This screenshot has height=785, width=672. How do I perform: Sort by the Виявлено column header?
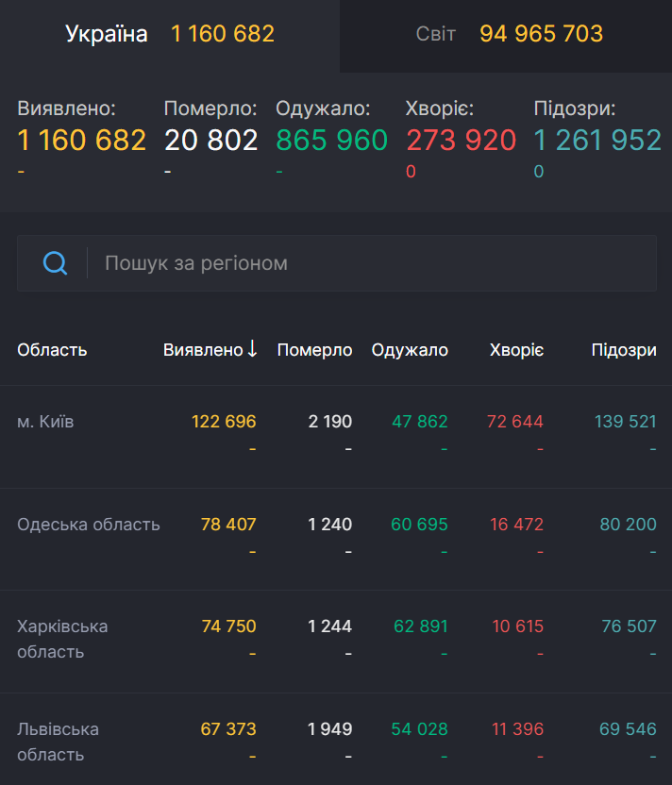pyautogui.click(x=203, y=350)
